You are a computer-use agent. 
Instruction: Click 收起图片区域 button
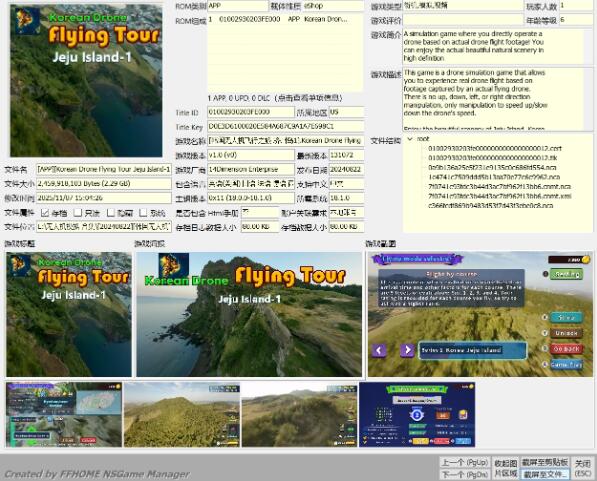click(x=505, y=468)
